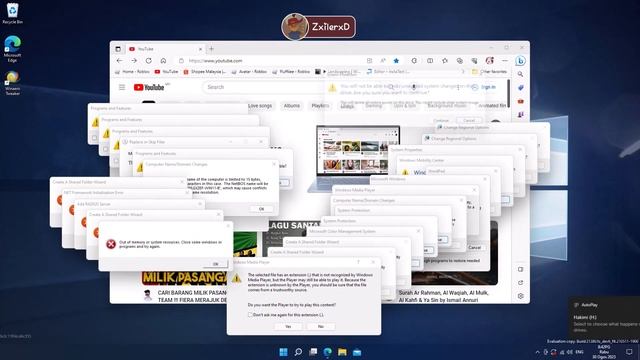640x360 pixels.
Task: Click YouTube Sign in button
Action: [484, 87]
